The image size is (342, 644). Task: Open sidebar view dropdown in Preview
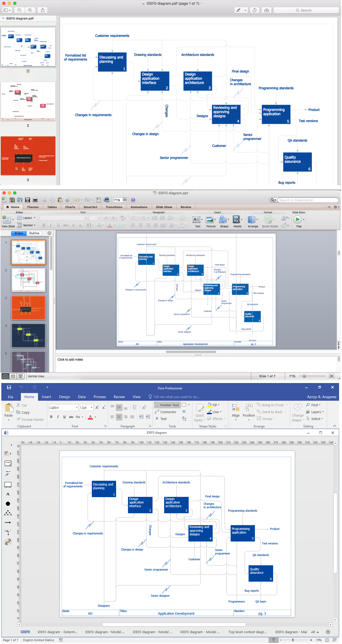7,10
